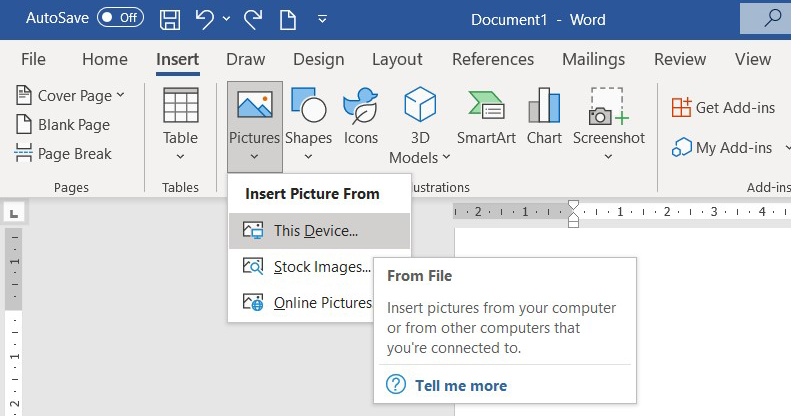The width and height of the screenshot is (791, 416).
Task: Insert a Page Break
Action: [63, 153]
